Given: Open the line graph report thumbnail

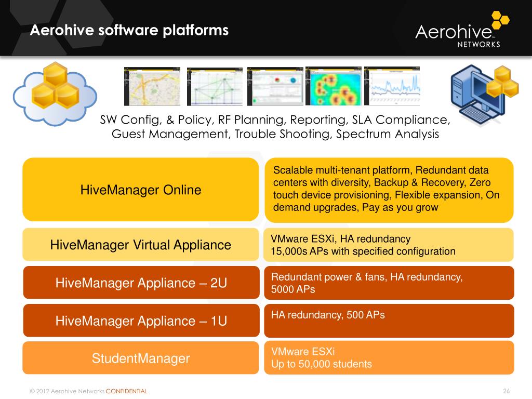Looking at the screenshot, I should [x=392, y=86].
